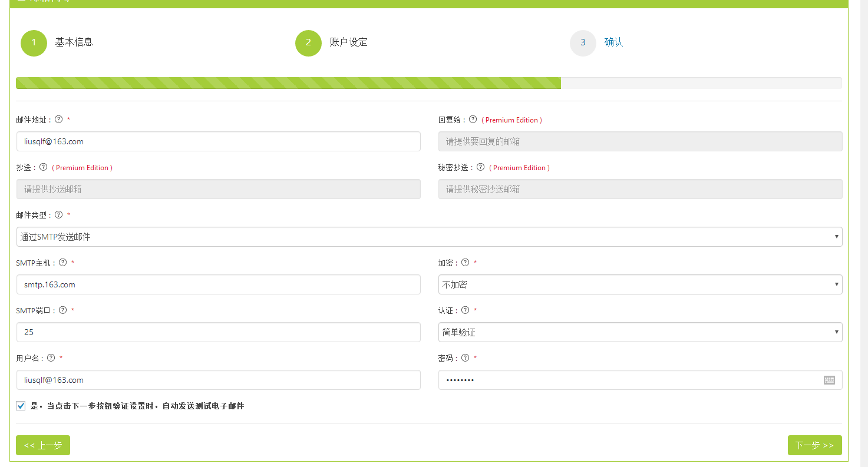Click the help icon beside 抄送 label
The height and width of the screenshot is (467, 868).
(44, 167)
